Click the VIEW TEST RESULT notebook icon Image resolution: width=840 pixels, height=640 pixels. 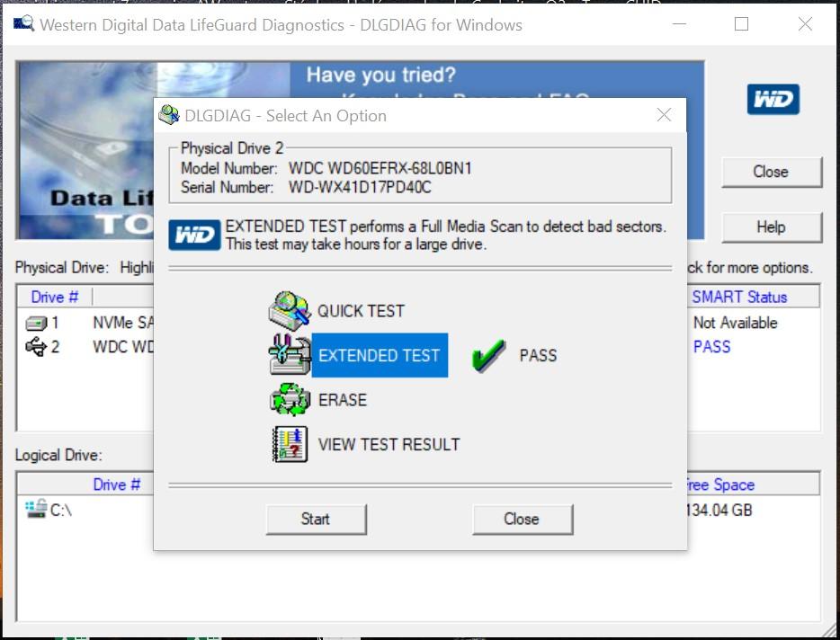[290, 444]
